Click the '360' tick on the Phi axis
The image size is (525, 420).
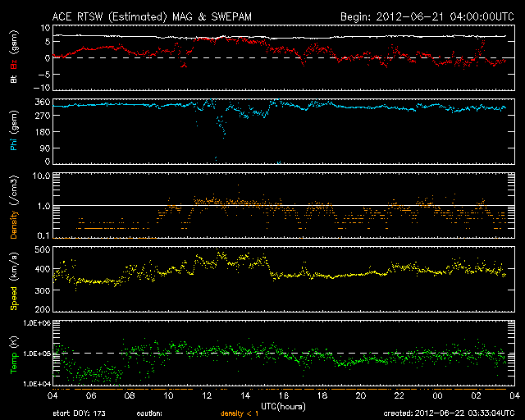[x=43, y=102]
